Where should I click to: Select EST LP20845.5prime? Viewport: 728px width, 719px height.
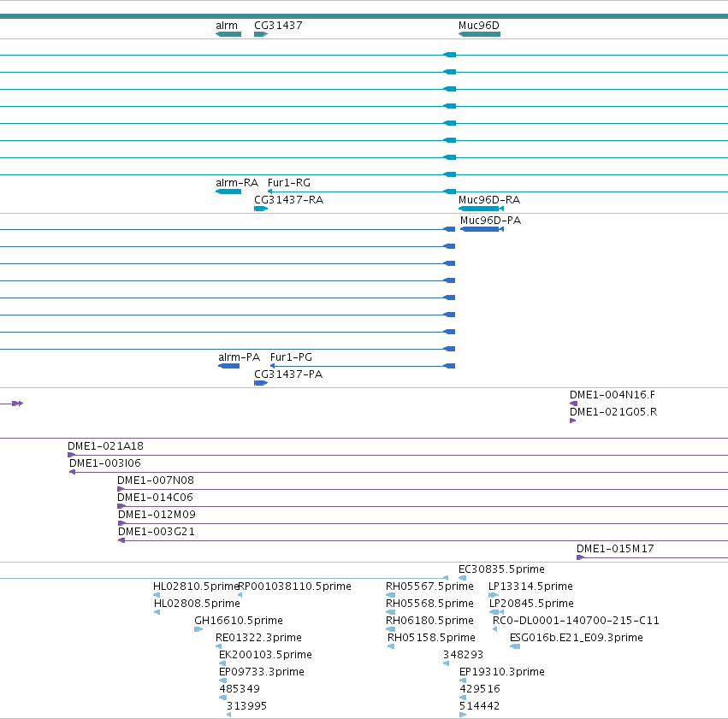[497, 612]
